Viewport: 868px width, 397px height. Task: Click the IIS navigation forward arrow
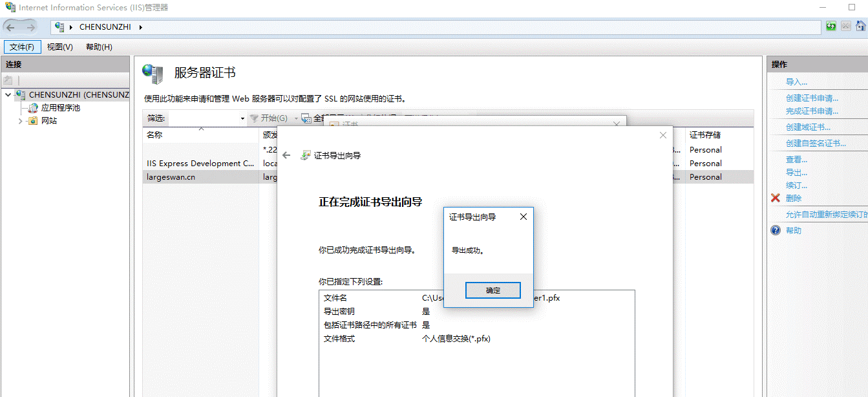pyautogui.click(x=30, y=27)
